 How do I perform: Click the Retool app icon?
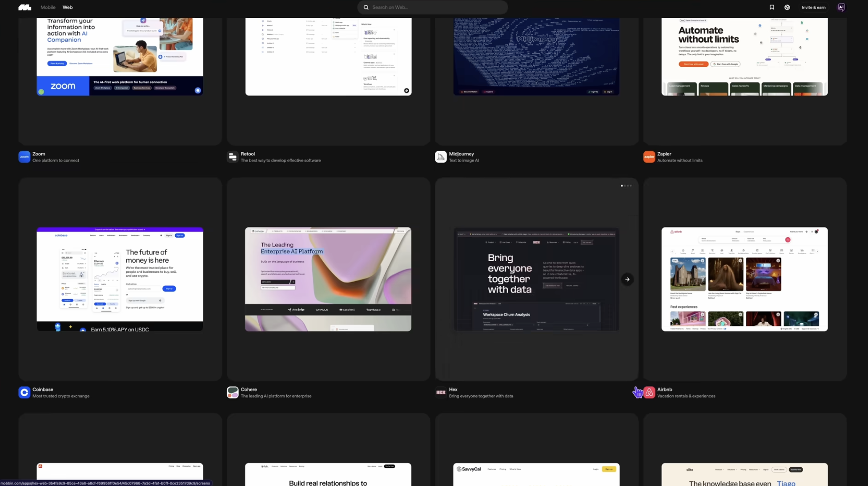point(233,157)
